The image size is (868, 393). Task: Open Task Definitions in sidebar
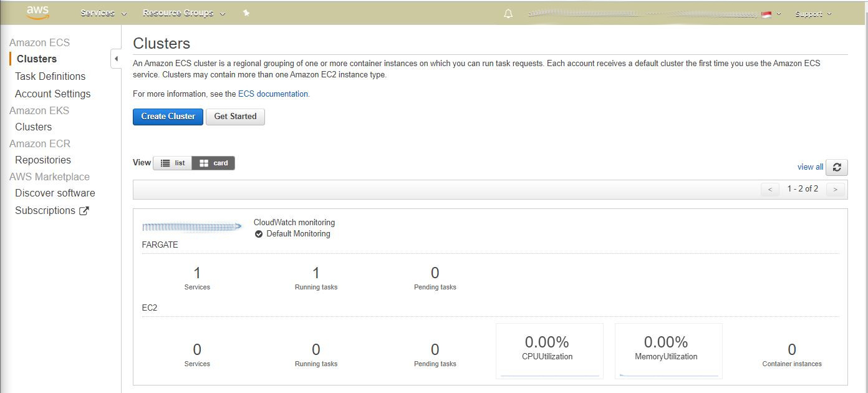(x=51, y=76)
